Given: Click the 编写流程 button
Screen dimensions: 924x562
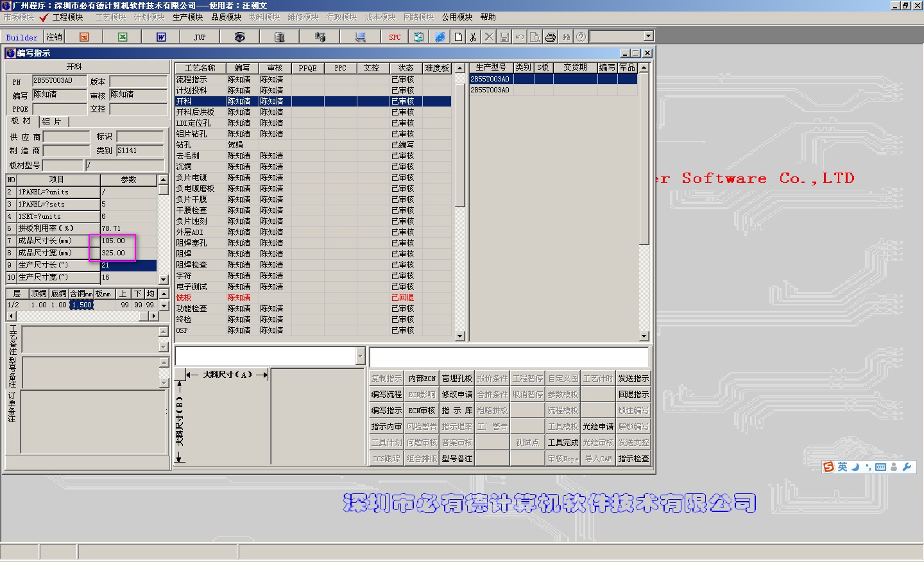Looking at the screenshot, I should [386, 395].
